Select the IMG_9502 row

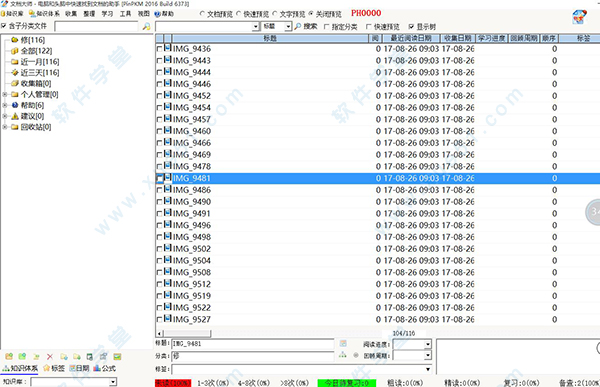tap(378, 249)
